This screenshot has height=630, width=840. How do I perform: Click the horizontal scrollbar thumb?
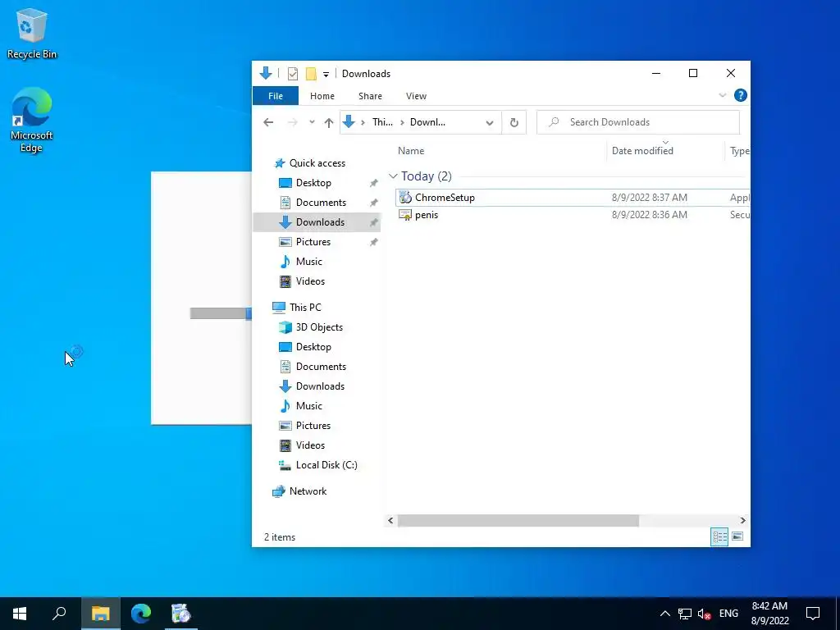[518, 521]
